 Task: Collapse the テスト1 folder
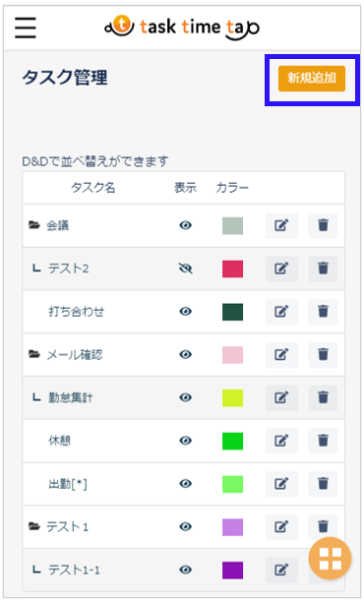point(34,526)
